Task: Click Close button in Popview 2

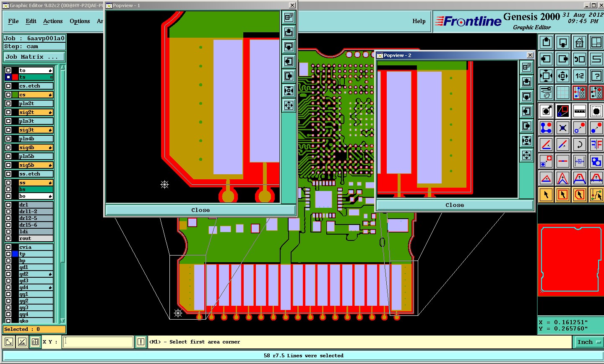Action: pos(455,205)
